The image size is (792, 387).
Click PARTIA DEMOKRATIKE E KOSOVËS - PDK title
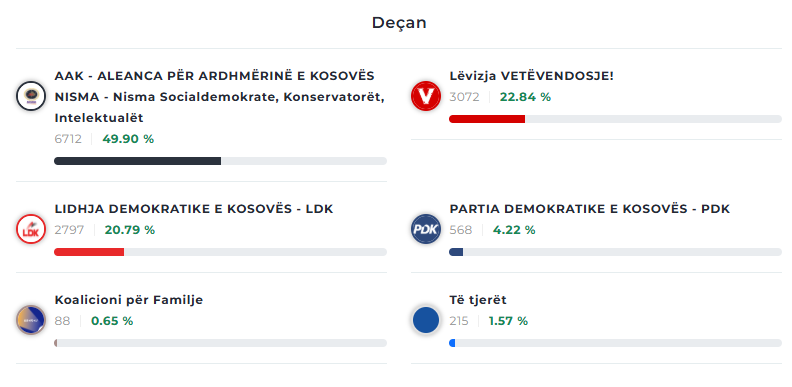(589, 209)
